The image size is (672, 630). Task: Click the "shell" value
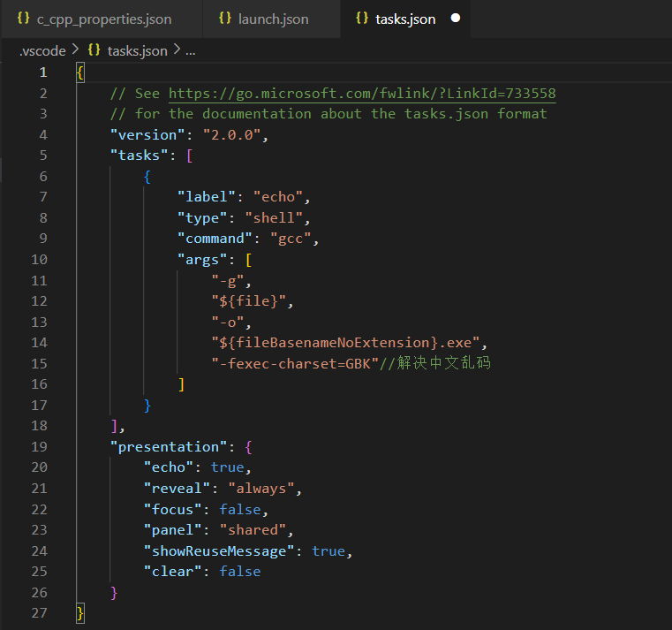pos(274,218)
